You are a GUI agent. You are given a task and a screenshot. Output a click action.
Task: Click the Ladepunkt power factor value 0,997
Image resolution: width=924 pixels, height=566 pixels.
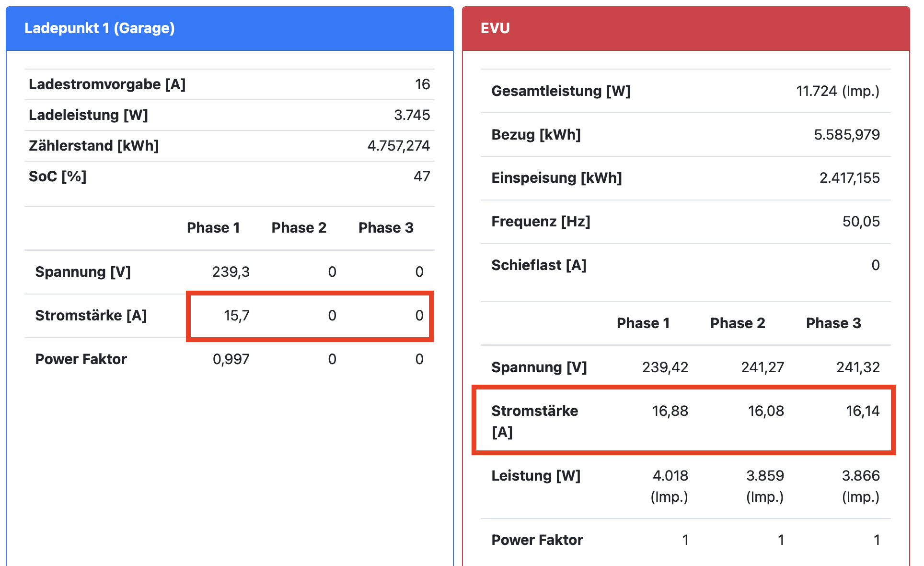point(231,359)
